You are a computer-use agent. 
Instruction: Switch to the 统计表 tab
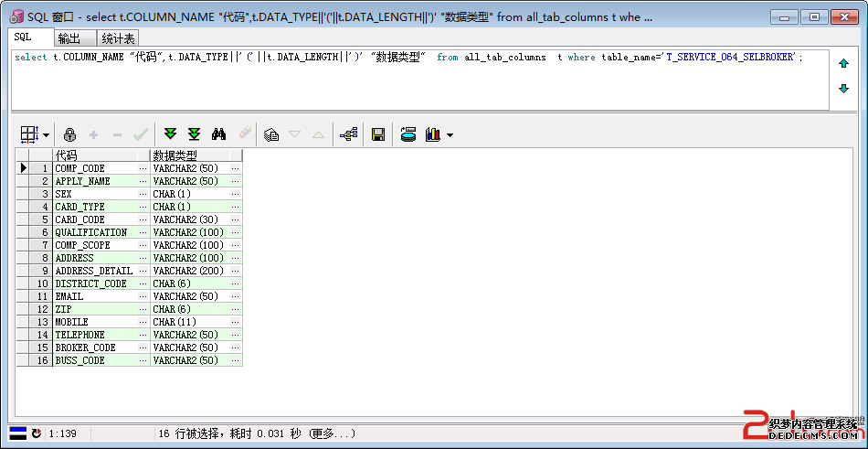118,37
